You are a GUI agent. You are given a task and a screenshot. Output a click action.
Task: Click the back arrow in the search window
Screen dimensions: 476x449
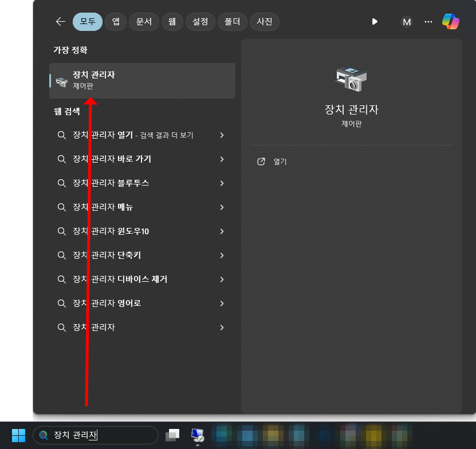(60, 21)
